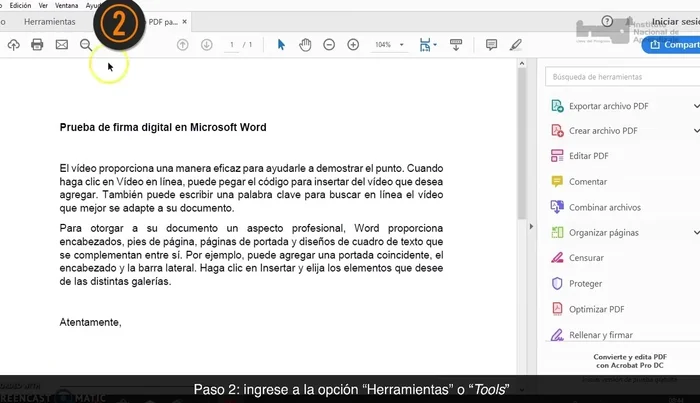Select the highlighter pen tool

click(516, 45)
